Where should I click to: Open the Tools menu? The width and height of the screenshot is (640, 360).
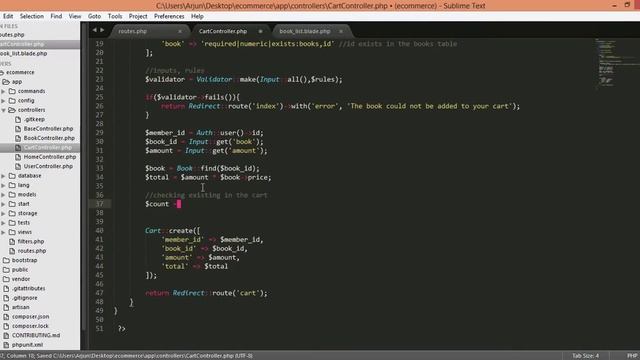click(x=115, y=16)
